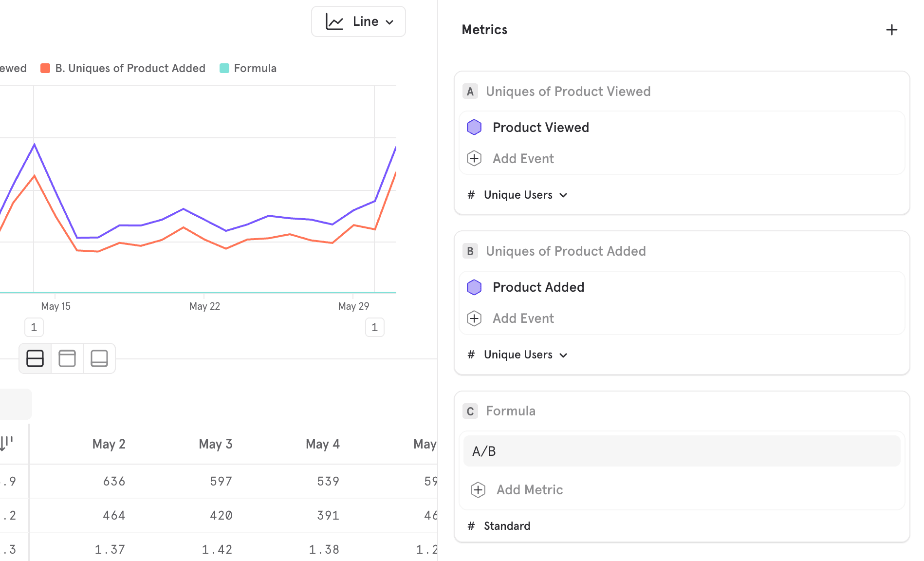
Task: Click the plus icon to add metric
Action: coord(891,30)
